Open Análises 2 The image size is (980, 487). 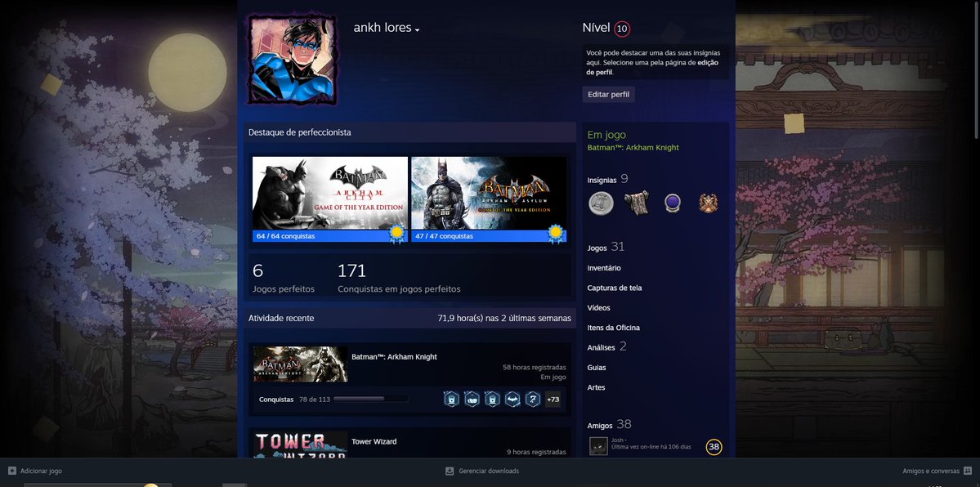tap(606, 347)
